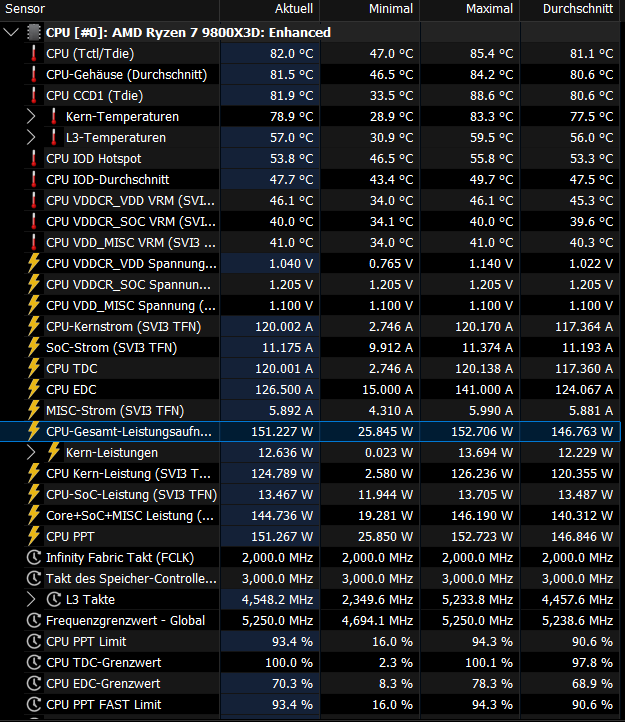The width and height of the screenshot is (625, 722).
Task: Click the minimum value 4,694.1 MHz
Action: pyautogui.click(x=377, y=621)
